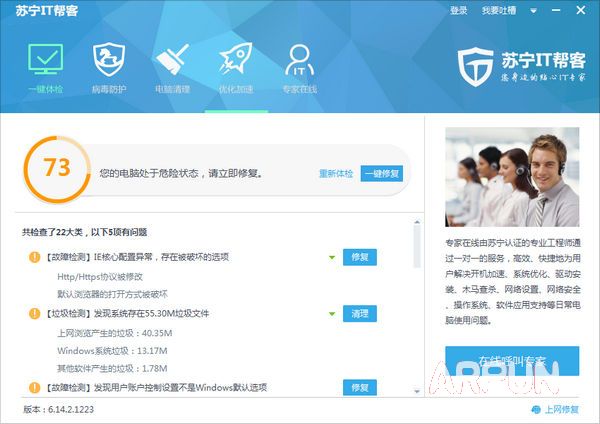
Task: Click the 登录 link
Action: 458,11
